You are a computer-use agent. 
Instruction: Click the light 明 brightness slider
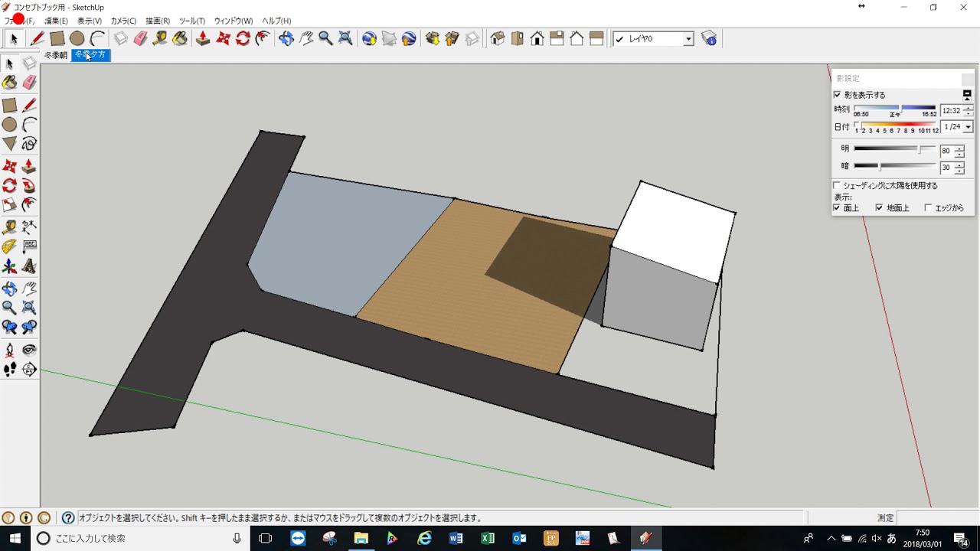[894, 149]
